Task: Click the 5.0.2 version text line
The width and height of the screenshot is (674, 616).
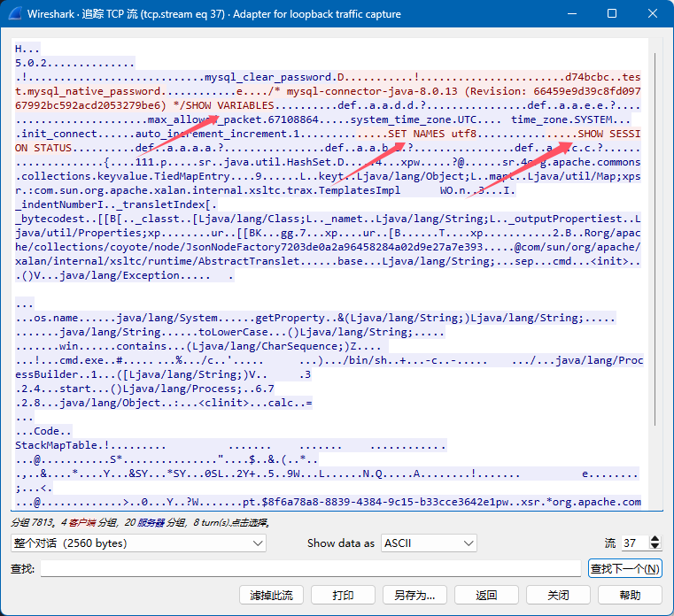Action: [31, 63]
